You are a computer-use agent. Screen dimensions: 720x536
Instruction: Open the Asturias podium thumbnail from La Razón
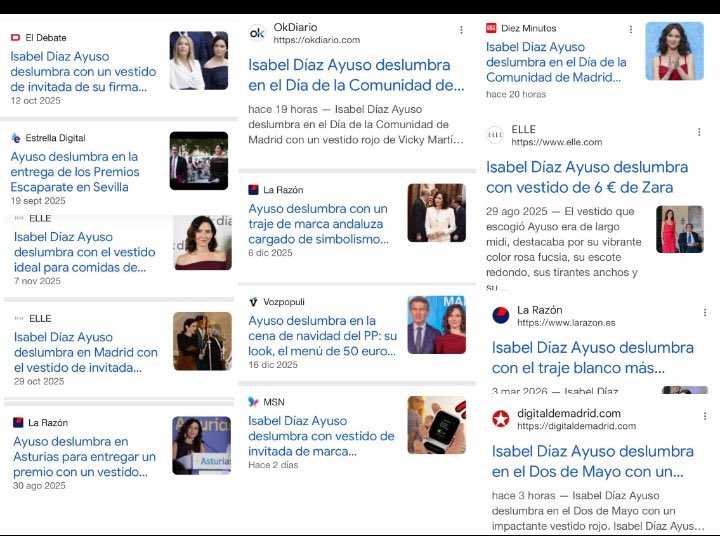202,446
